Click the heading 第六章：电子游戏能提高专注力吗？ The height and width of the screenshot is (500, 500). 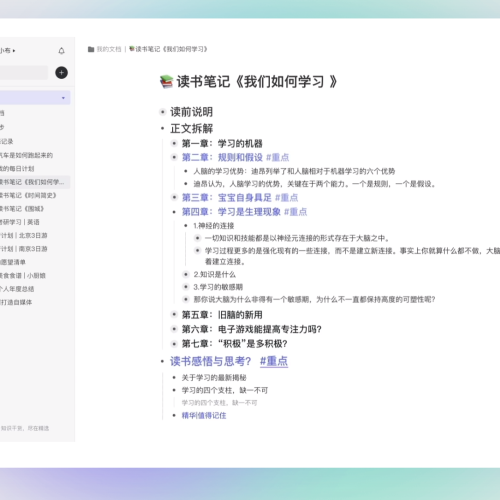click(x=252, y=329)
